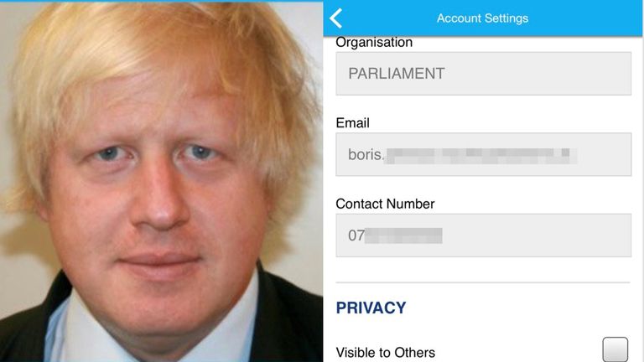The height and width of the screenshot is (362, 644).
Task: Click the blank area inside Contact Number box
Action: point(534,235)
